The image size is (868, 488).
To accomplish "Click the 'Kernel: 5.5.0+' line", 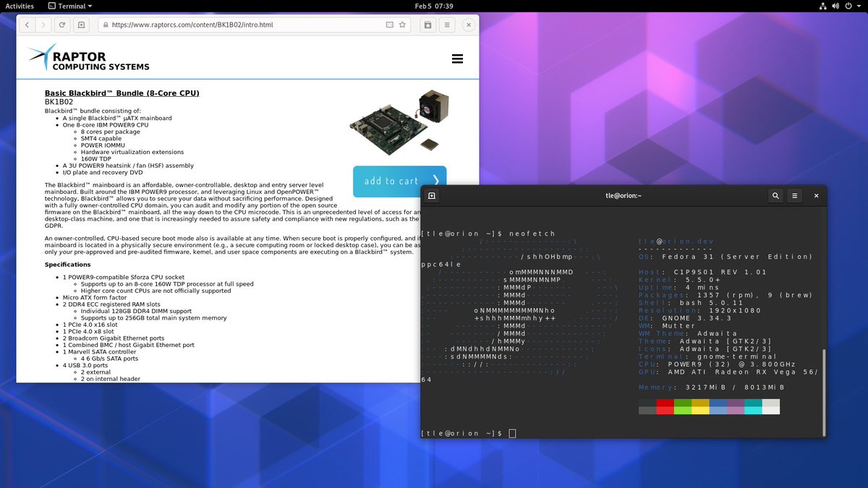I will pos(680,280).
